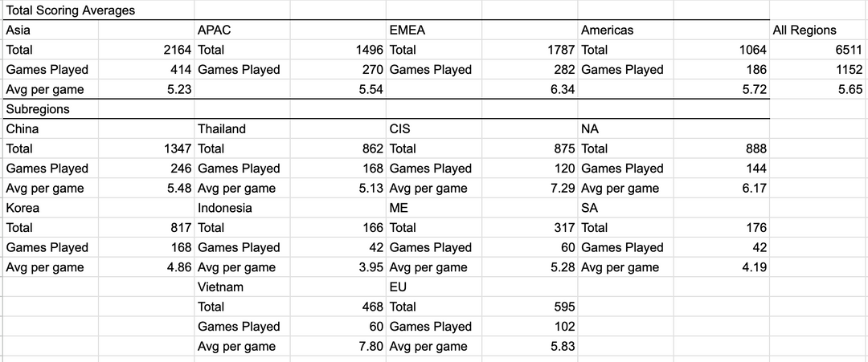Select the Korea subregion cell
Image resolution: width=868 pixels, height=362 pixels.
[x=23, y=208]
